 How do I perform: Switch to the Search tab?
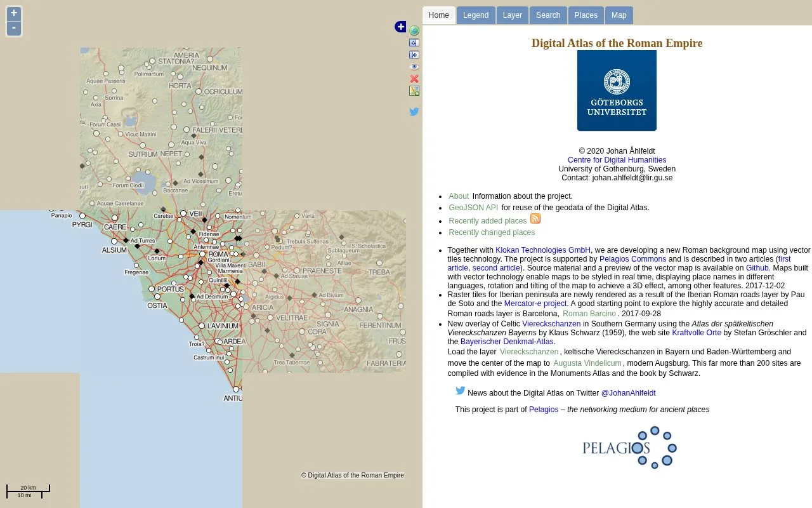[x=548, y=15]
